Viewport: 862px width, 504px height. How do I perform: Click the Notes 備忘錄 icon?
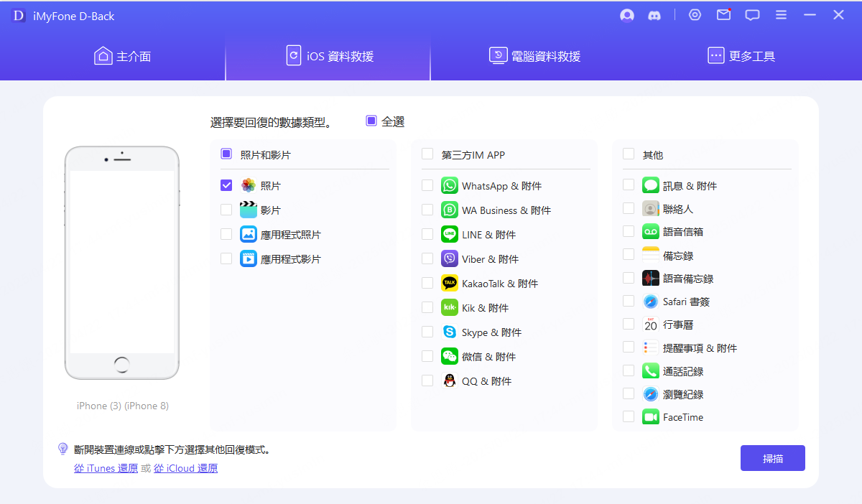pyautogui.click(x=651, y=255)
